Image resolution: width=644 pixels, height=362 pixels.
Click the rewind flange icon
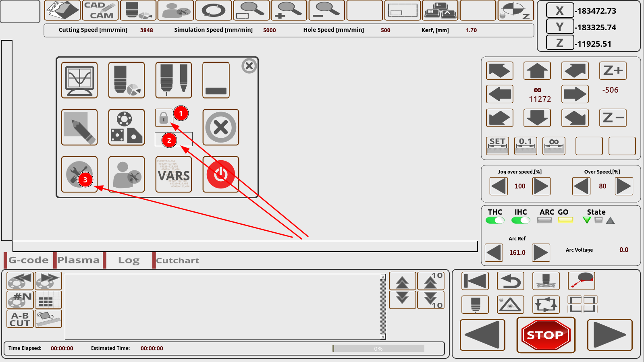click(x=20, y=281)
